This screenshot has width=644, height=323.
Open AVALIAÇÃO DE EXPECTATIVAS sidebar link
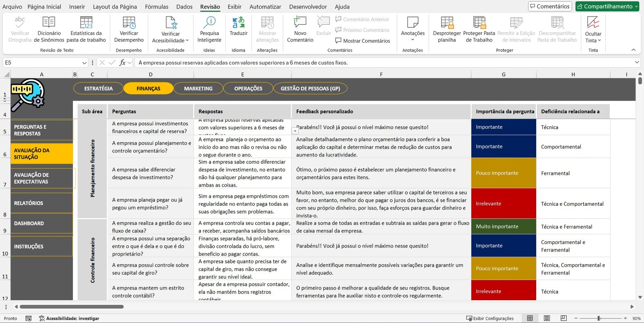pos(43,178)
